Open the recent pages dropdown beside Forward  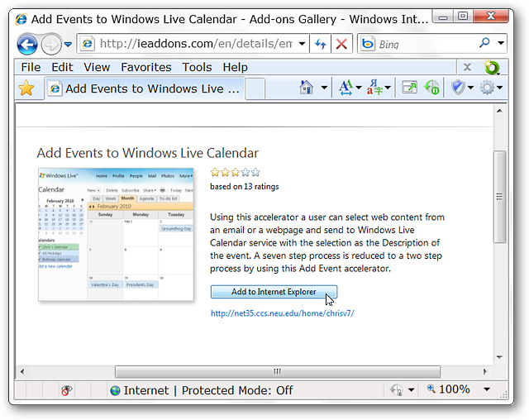coord(68,44)
